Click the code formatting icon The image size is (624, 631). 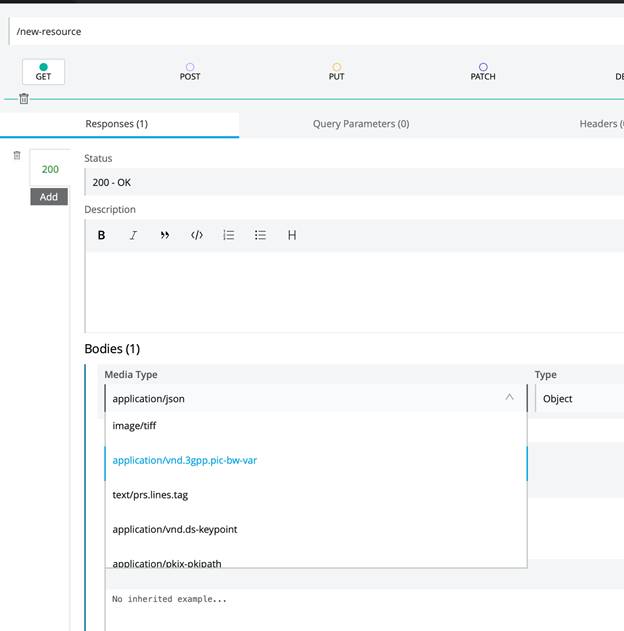pyautogui.click(x=197, y=235)
